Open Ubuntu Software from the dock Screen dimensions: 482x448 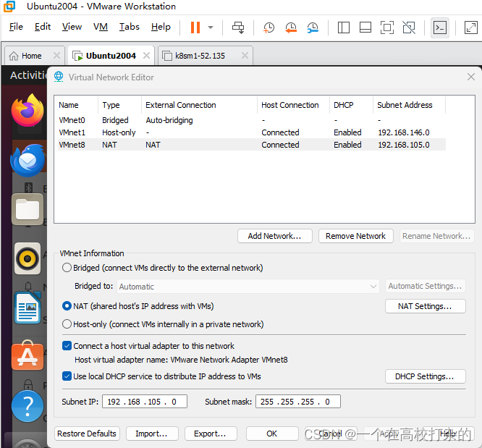(x=28, y=356)
